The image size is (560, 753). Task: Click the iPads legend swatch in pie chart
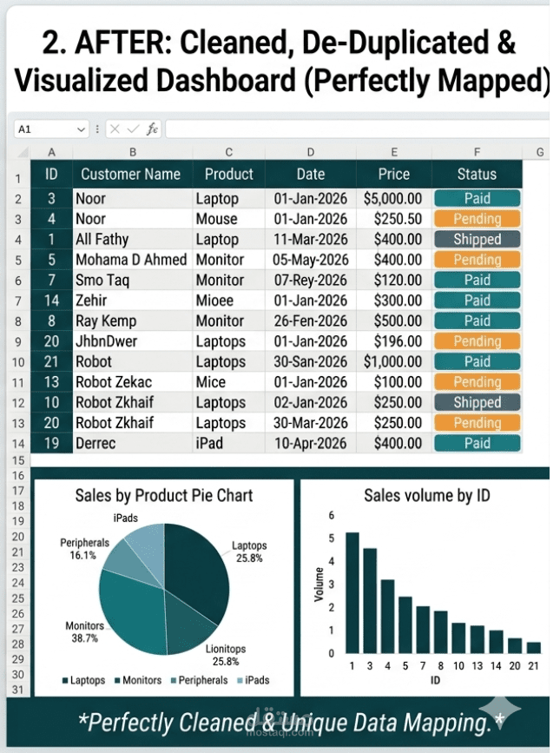[240, 681]
